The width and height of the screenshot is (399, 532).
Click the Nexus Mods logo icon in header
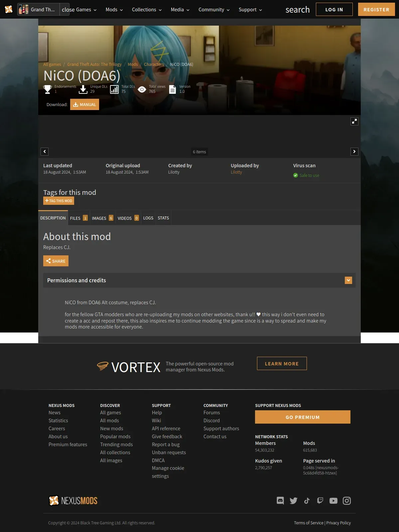coord(9,9)
